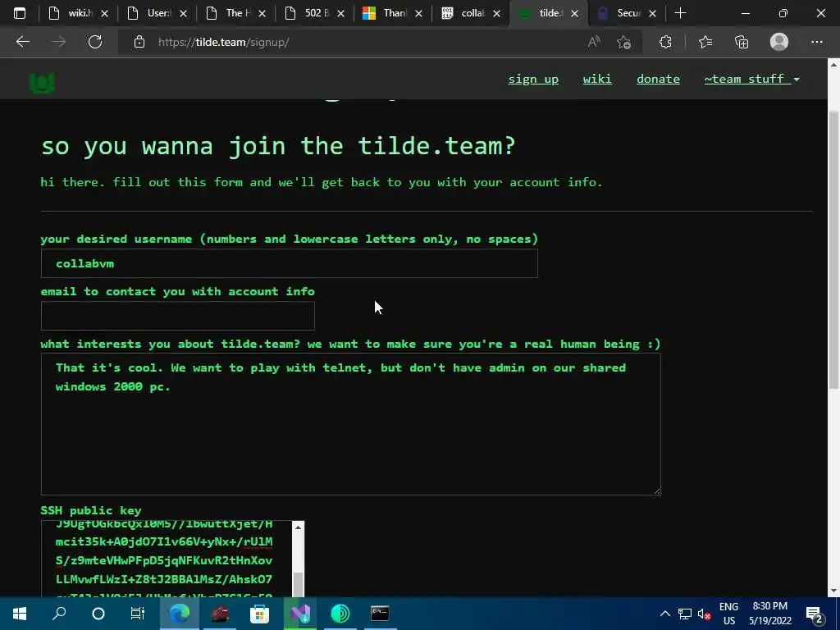Open Edge Settings and more menu
This screenshot has height=630, width=840.
click(x=816, y=42)
